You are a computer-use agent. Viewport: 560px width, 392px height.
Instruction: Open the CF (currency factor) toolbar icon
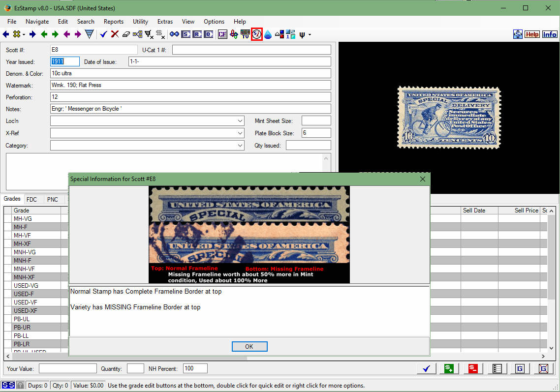tap(222, 34)
